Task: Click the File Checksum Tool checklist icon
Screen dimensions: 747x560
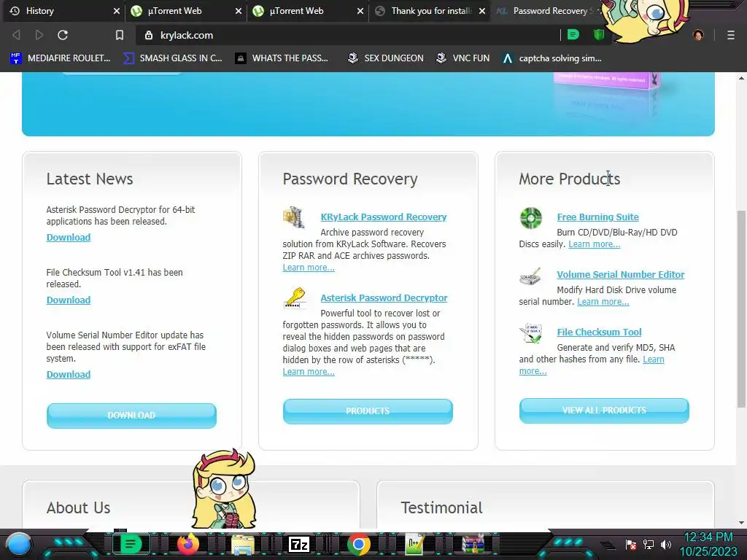Action: click(531, 332)
